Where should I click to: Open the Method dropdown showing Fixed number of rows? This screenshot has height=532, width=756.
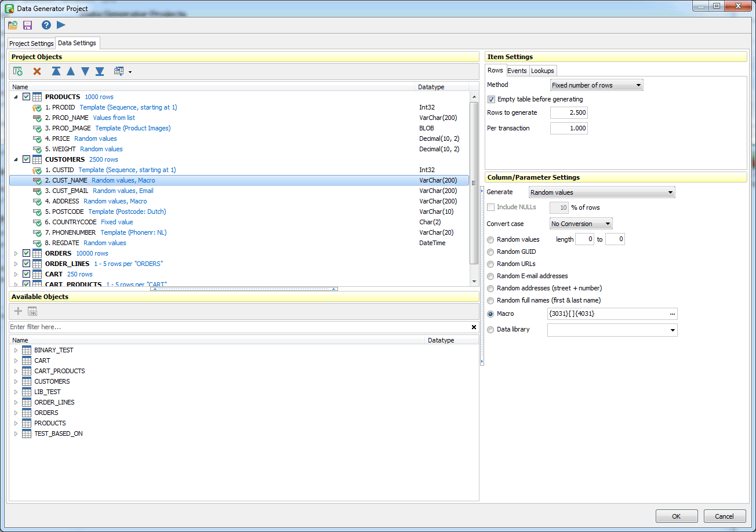(x=596, y=85)
